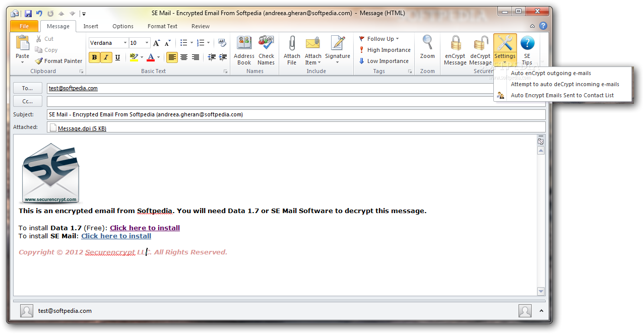Image resolution: width=644 pixels, height=334 pixels.
Task: Apply bullet list formatting
Action: [x=183, y=43]
